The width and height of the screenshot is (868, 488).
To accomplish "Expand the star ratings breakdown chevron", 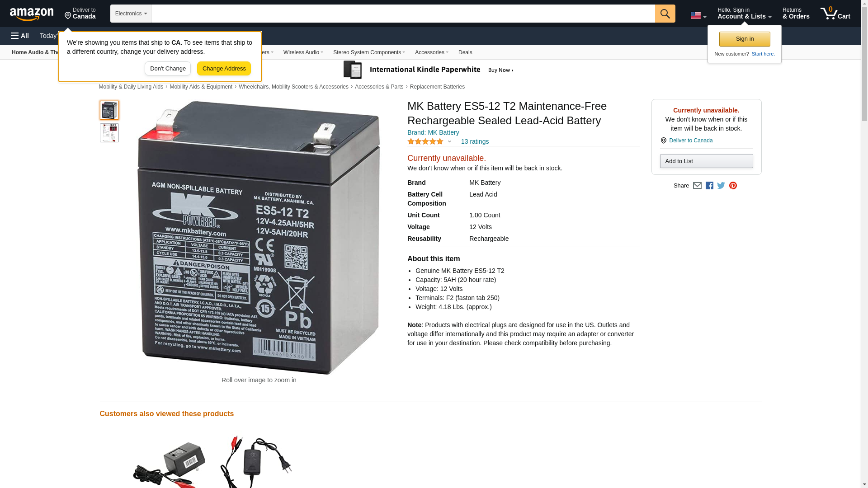I will (449, 141).
